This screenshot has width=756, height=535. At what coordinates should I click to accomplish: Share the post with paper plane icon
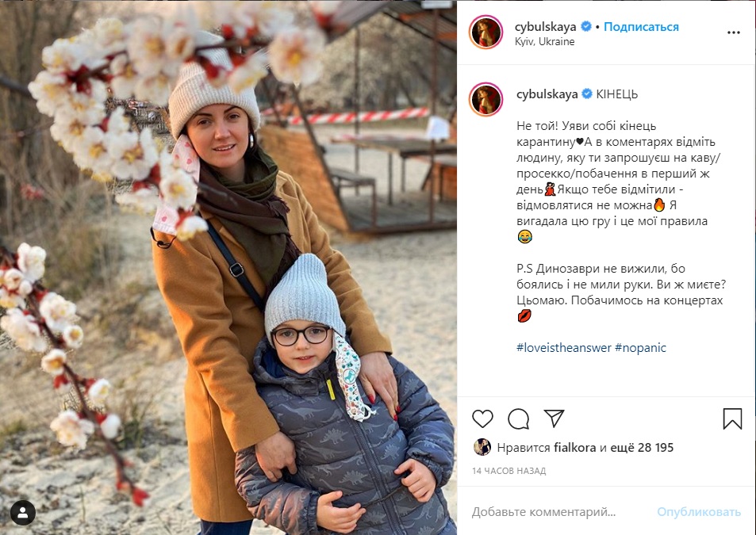click(554, 418)
